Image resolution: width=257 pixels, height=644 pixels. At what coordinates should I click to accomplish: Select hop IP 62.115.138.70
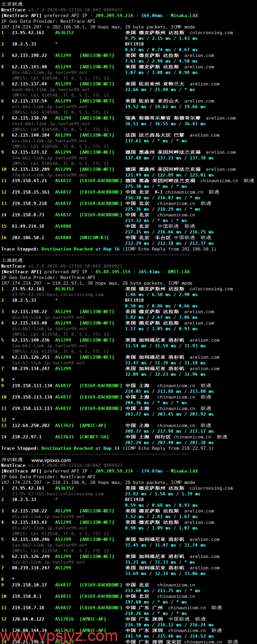[x=30, y=118]
